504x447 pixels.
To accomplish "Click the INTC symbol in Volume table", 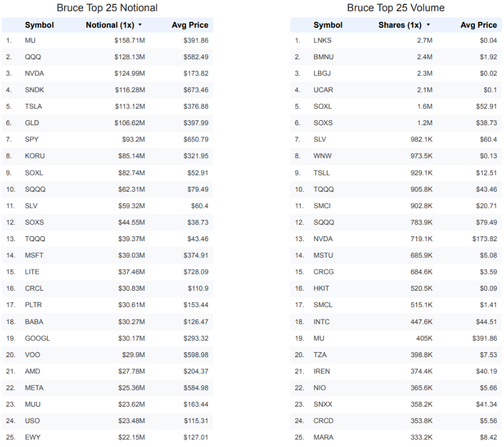I will pyautogui.click(x=322, y=322).
